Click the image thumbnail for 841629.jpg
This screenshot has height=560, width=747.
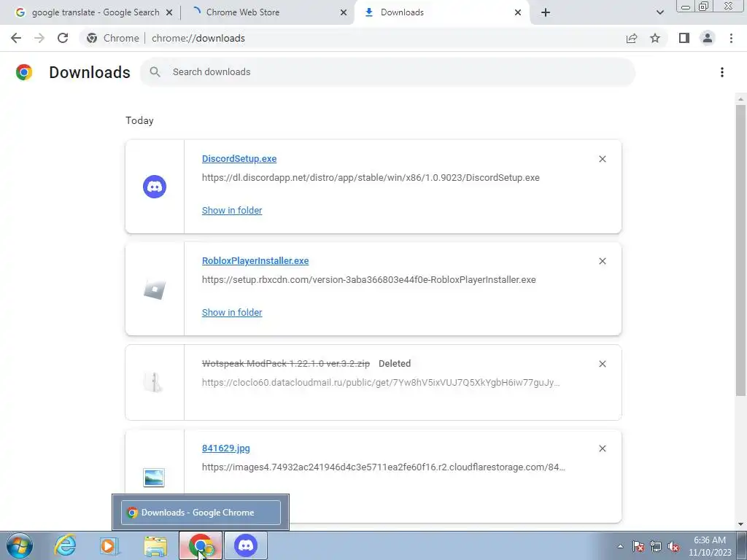154,477
